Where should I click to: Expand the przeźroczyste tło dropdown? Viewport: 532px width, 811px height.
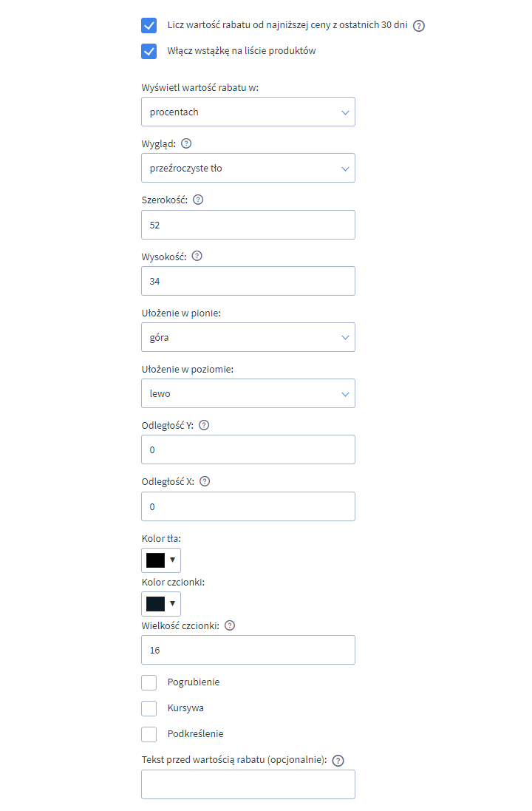click(248, 168)
